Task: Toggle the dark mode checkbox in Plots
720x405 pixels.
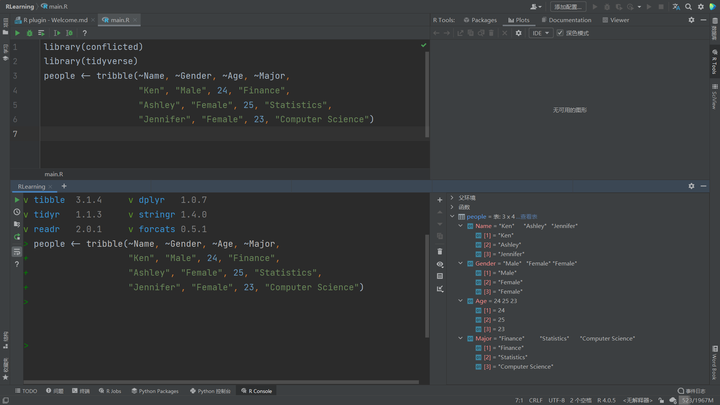Action: tap(560, 33)
